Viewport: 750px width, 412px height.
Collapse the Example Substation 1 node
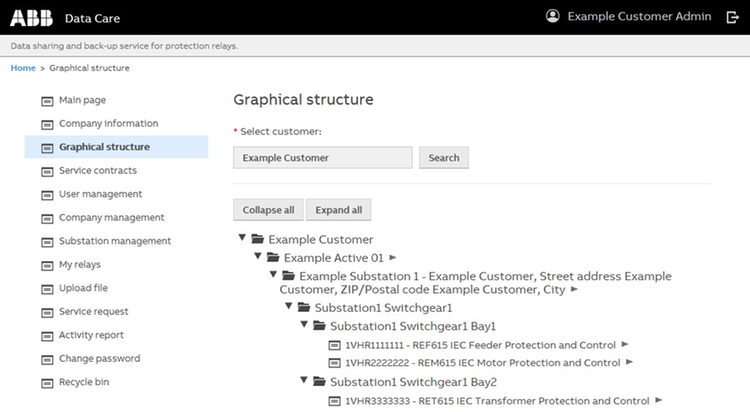pyautogui.click(x=273, y=274)
